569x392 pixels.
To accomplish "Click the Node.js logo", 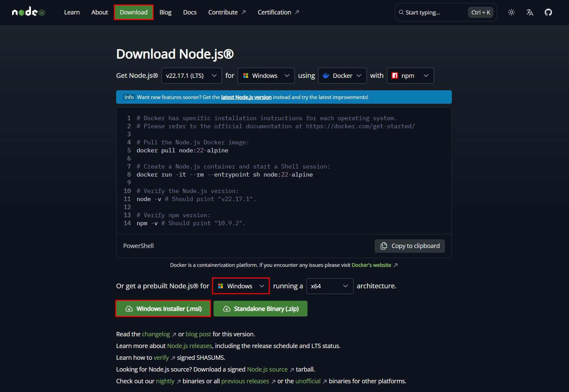I will pyautogui.click(x=29, y=11).
